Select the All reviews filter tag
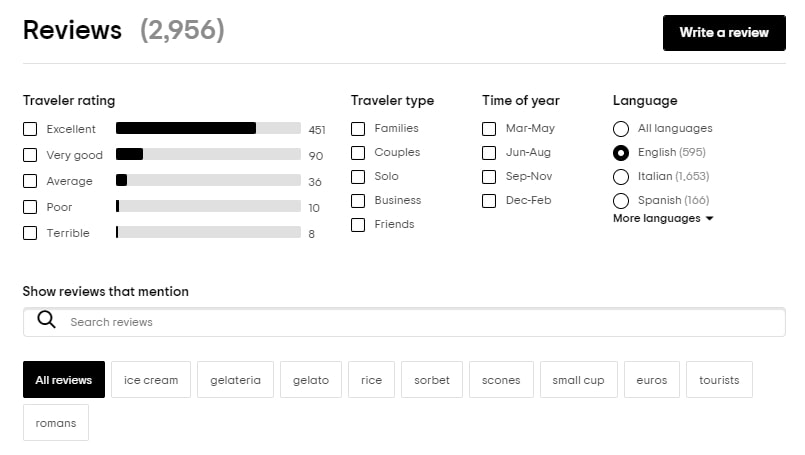 coord(63,380)
